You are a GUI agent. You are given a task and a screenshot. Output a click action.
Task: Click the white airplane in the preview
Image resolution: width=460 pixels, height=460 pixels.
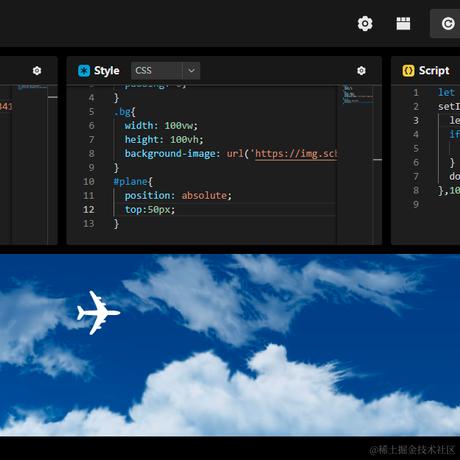[98, 313]
